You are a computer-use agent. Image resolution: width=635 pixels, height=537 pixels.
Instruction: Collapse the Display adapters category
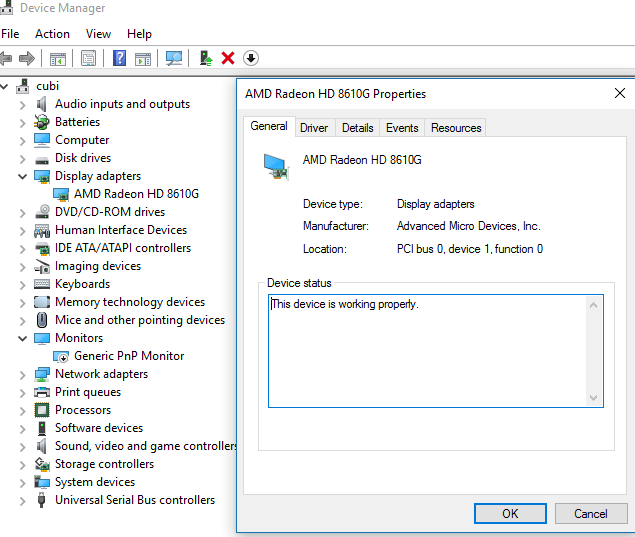(23, 176)
